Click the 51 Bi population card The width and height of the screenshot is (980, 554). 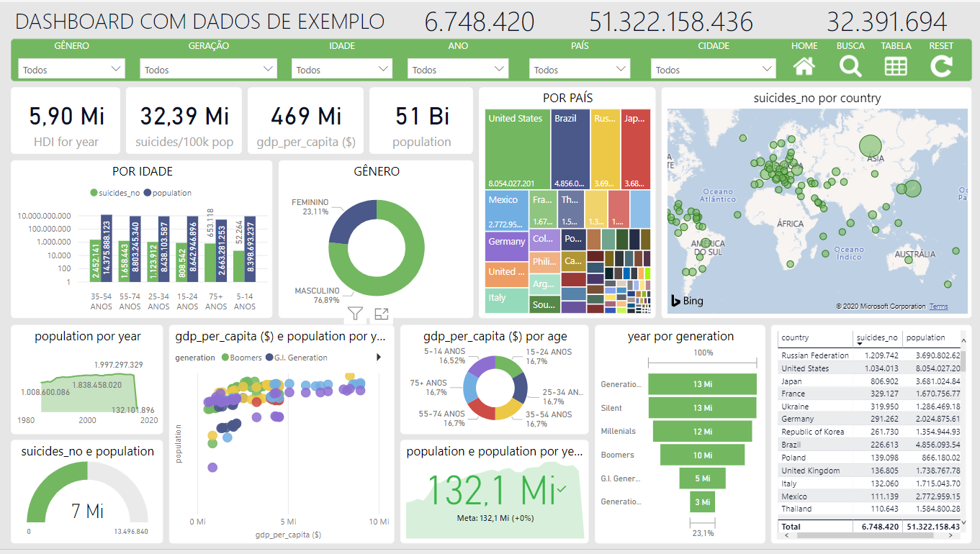pyautogui.click(x=421, y=121)
